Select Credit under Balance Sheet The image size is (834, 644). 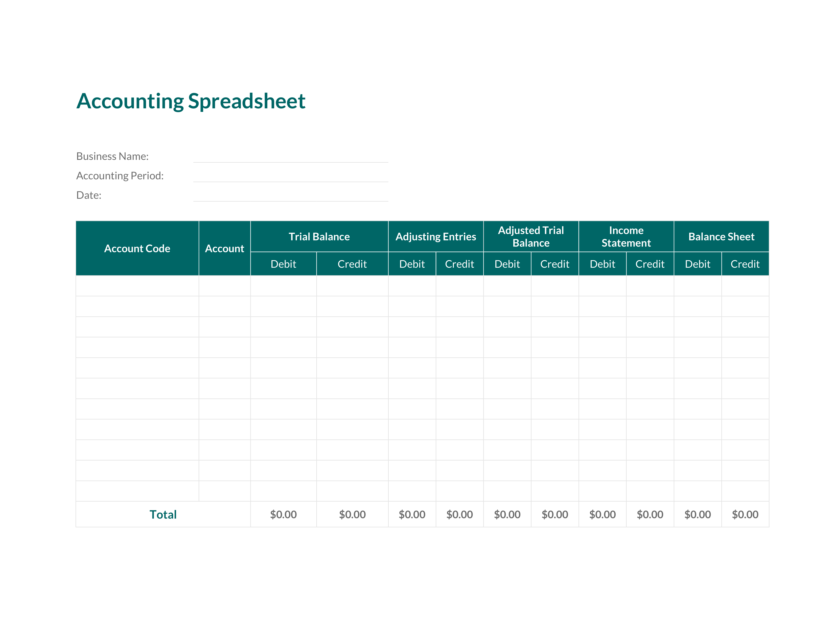(x=745, y=264)
